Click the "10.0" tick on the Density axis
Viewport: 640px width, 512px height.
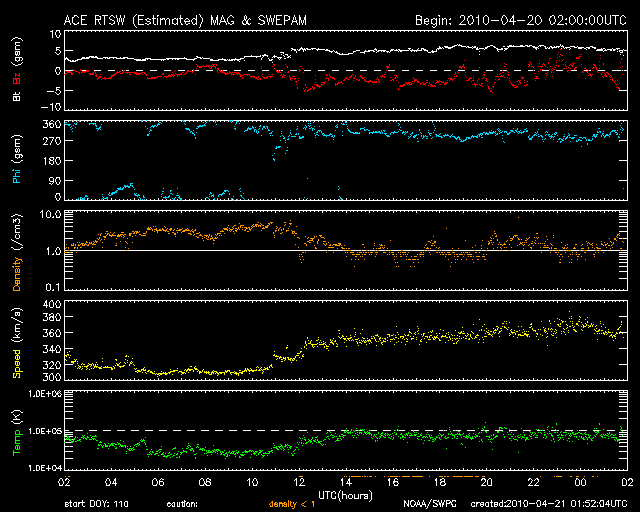[x=50, y=215]
